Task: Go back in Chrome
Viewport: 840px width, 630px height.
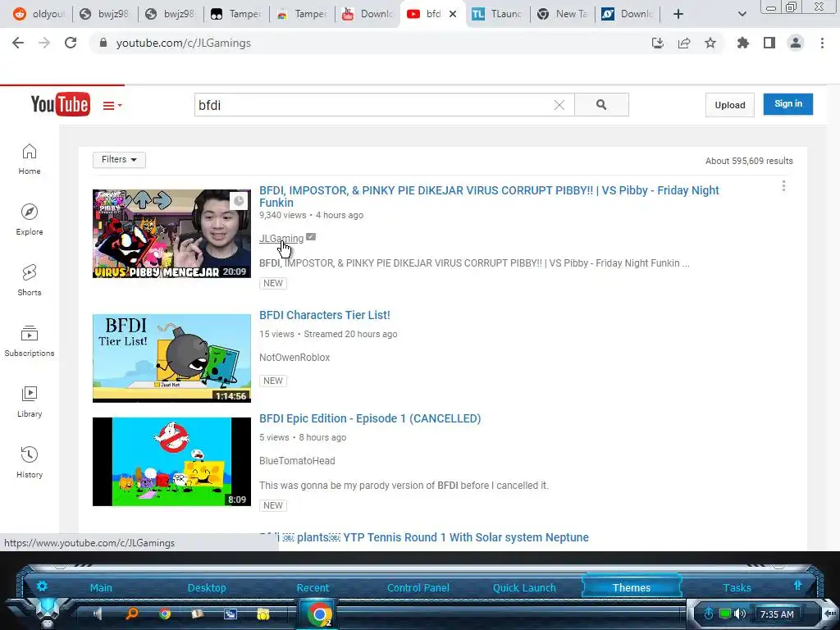Action: tap(18, 43)
